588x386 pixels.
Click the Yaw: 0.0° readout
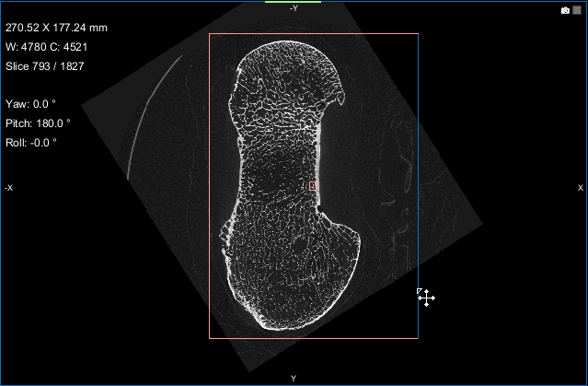coord(30,104)
